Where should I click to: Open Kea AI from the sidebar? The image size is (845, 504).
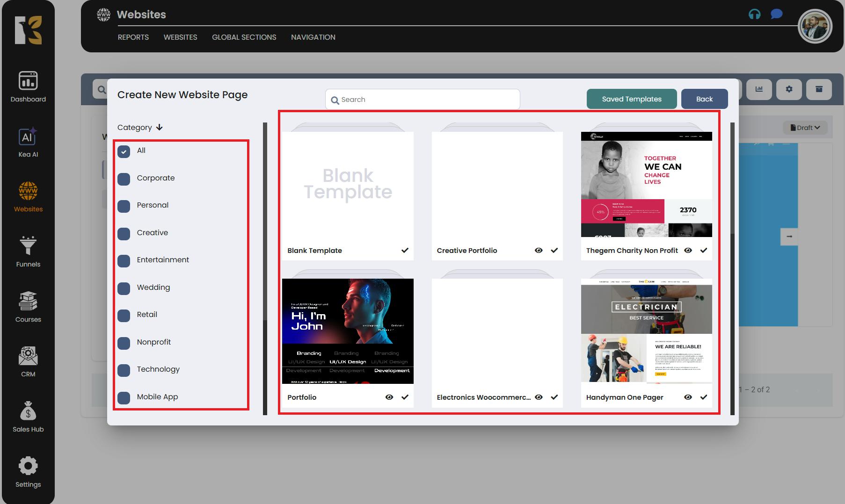tap(28, 137)
